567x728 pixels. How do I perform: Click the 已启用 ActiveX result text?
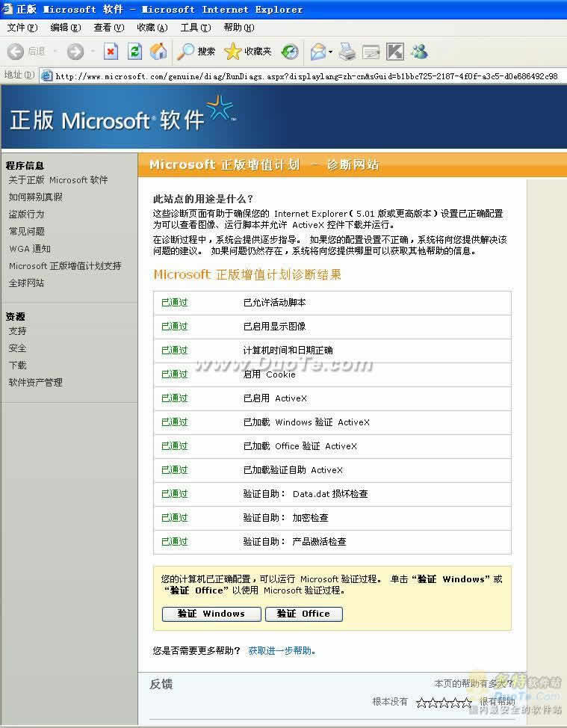point(275,398)
